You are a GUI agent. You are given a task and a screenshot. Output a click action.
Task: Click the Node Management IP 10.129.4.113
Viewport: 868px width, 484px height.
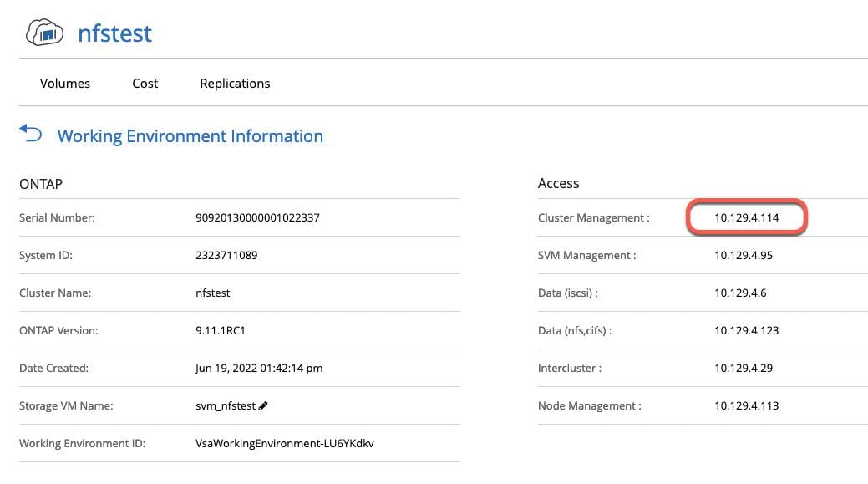pyautogui.click(x=746, y=406)
